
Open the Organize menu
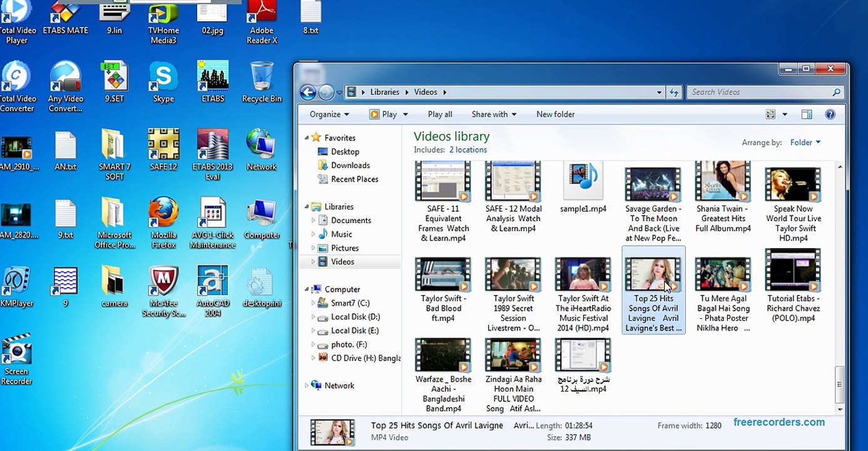[329, 115]
